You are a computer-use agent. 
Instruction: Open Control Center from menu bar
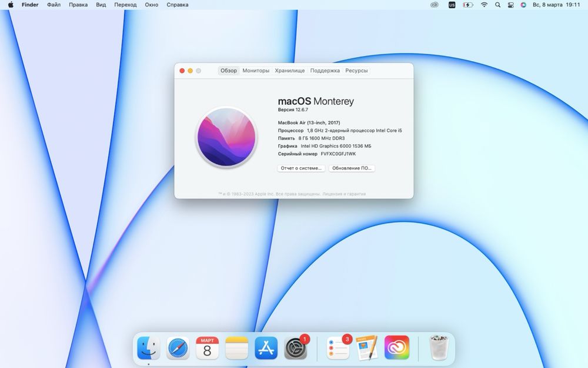510,5
